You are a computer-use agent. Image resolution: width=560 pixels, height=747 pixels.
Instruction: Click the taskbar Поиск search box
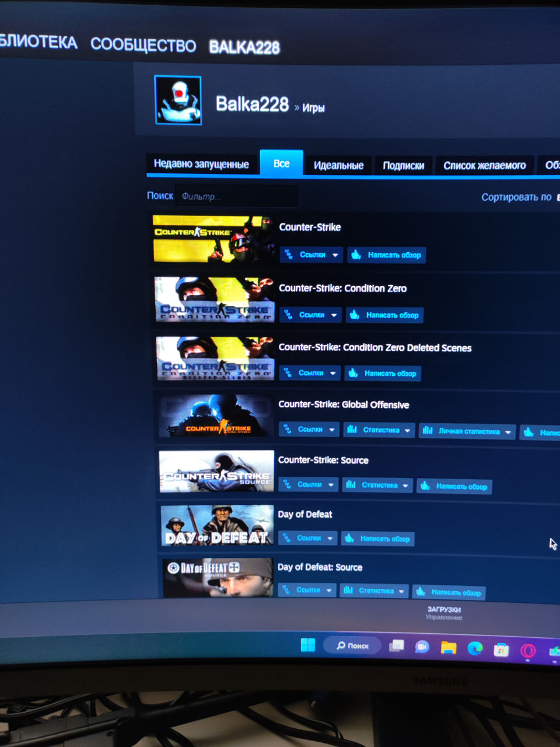[352, 645]
